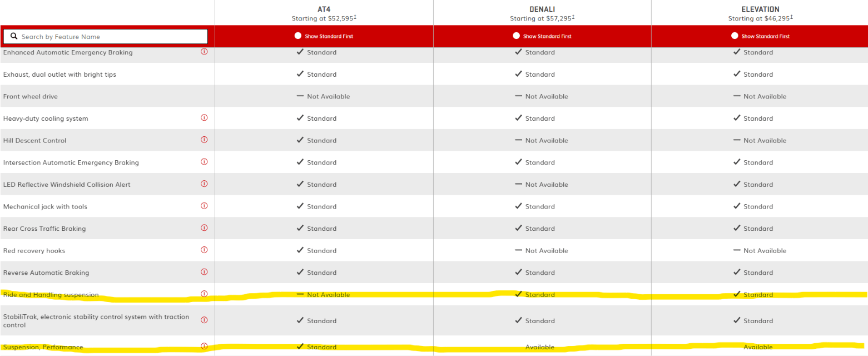Open info icon for Reverse Automatic Braking
The width and height of the screenshot is (868, 356).
tap(204, 272)
